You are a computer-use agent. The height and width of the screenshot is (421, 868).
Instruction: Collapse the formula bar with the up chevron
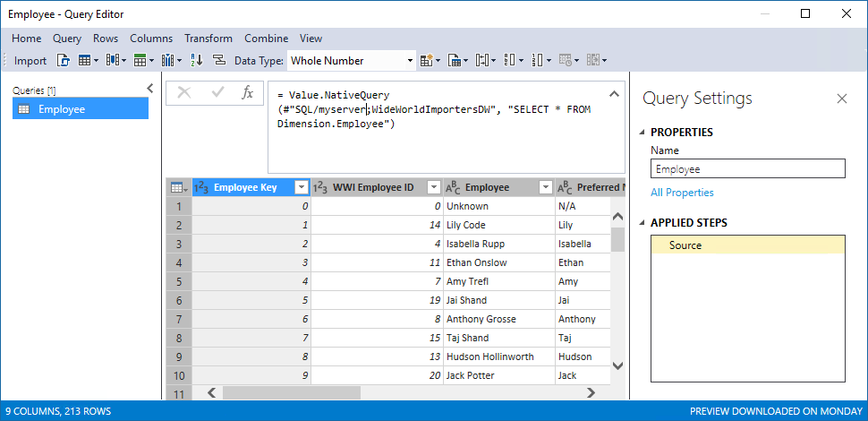click(x=614, y=94)
